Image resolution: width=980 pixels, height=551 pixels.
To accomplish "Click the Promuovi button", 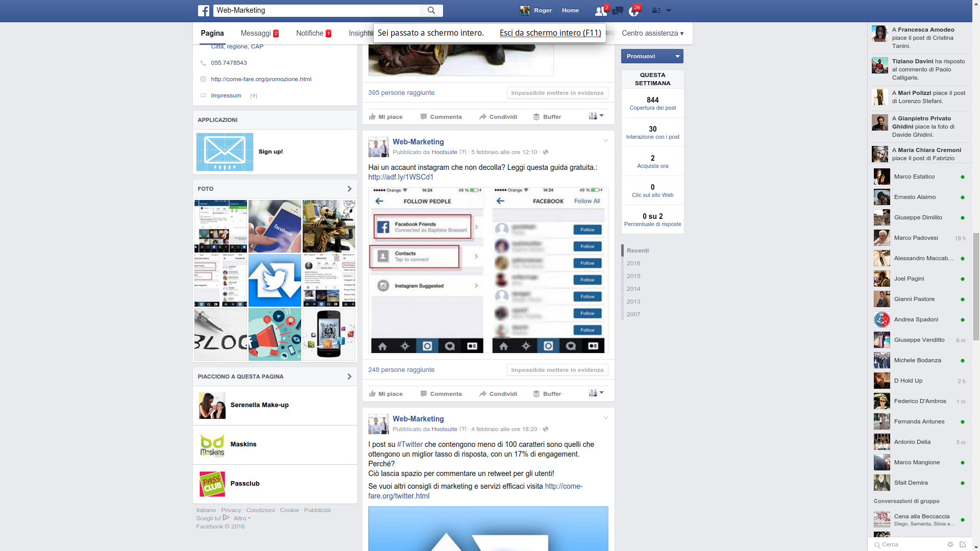I will pyautogui.click(x=646, y=56).
